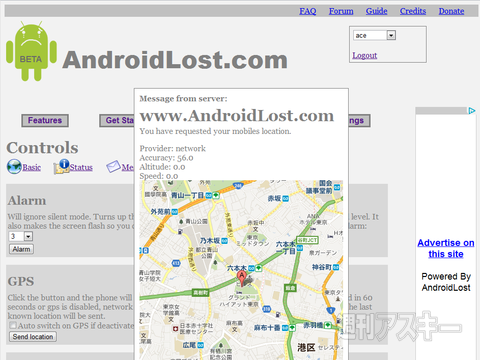480x360 pixels.
Task: Click the Altitude: 0.0 text
Action: [162, 167]
